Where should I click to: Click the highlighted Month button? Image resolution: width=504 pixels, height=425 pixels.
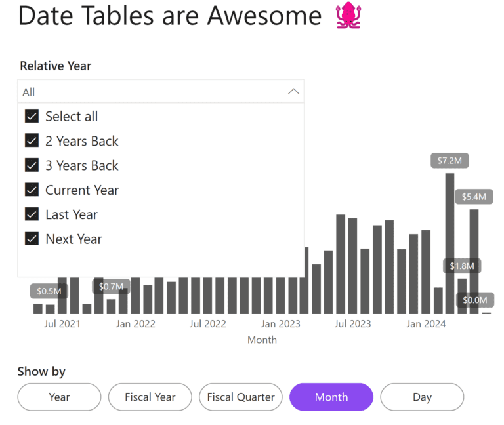coord(331,397)
